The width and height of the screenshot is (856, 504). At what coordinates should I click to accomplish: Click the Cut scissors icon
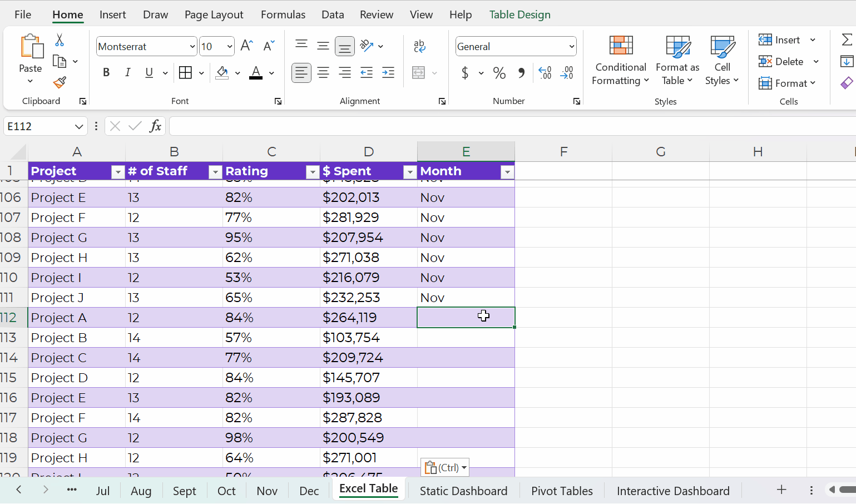pyautogui.click(x=60, y=40)
